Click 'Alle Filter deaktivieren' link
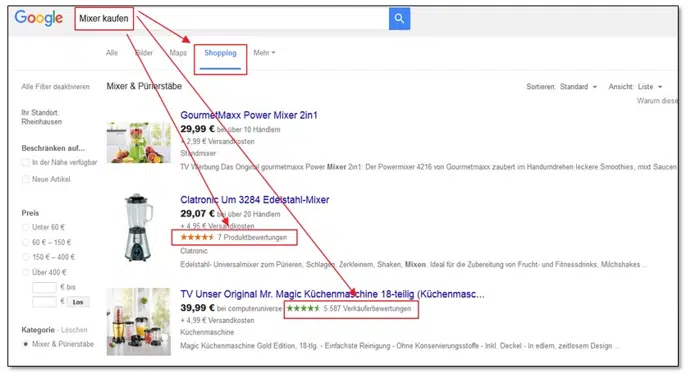 coord(56,86)
